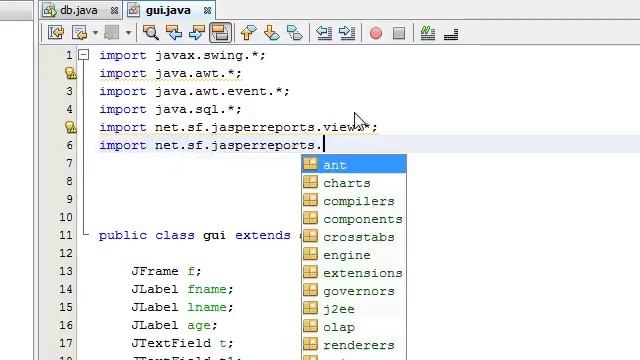Image resolution: width=640 pixels, height=360 pixels.
Task: Click the red Start Macro Recording button
Action: [376, 33]
